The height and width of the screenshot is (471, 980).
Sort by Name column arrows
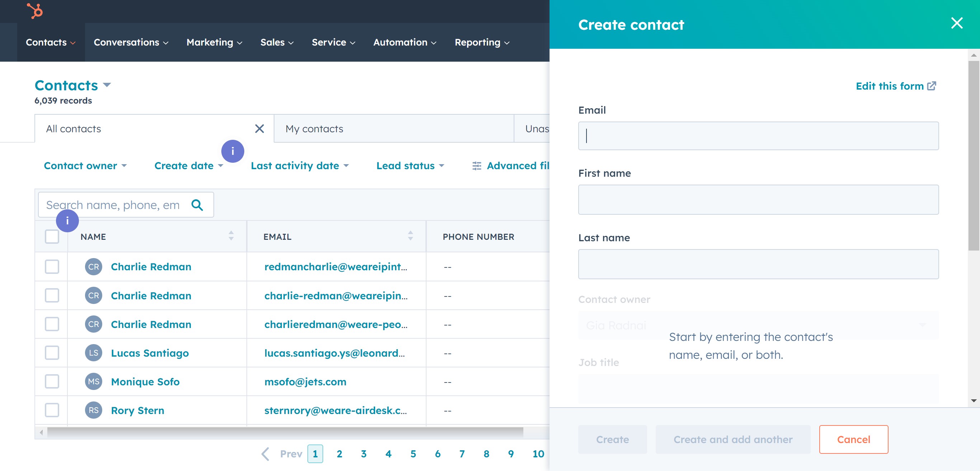[x=231, y=236]
